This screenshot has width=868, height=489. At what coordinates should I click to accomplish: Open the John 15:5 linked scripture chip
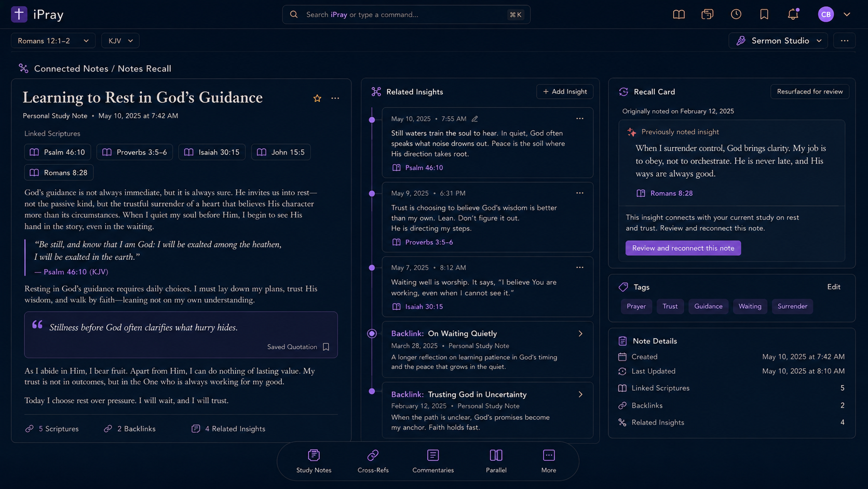coord(281,152)
